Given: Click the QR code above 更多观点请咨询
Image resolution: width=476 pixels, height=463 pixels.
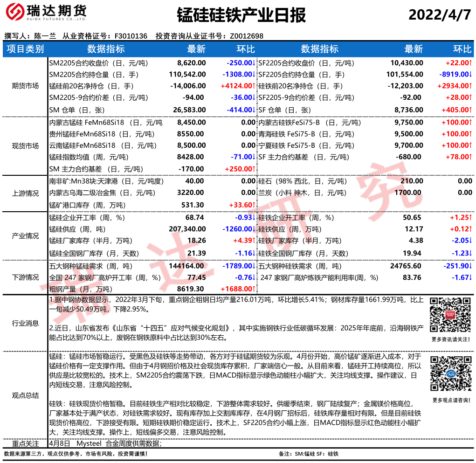Looking at the screenshot, I should coord(447,374).
